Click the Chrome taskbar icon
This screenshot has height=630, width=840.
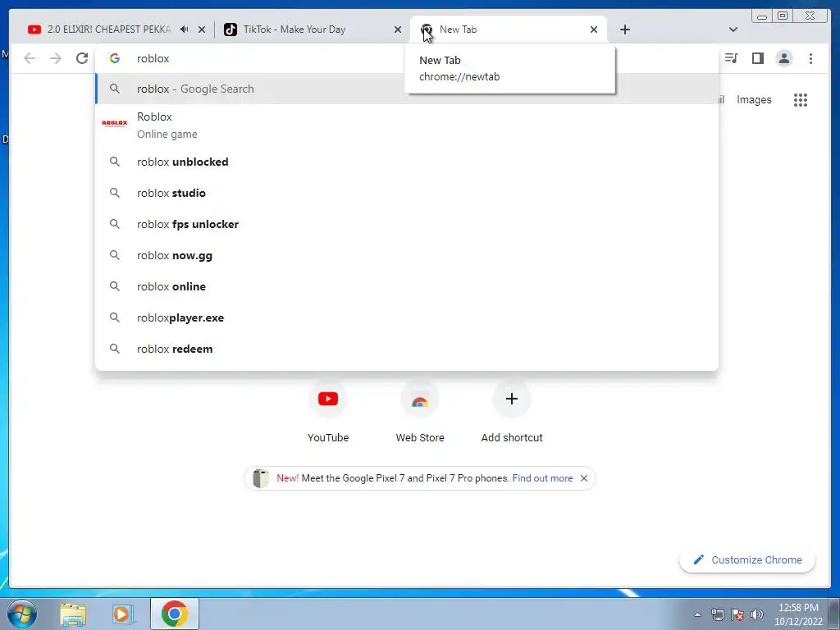(x=175, y=614)
